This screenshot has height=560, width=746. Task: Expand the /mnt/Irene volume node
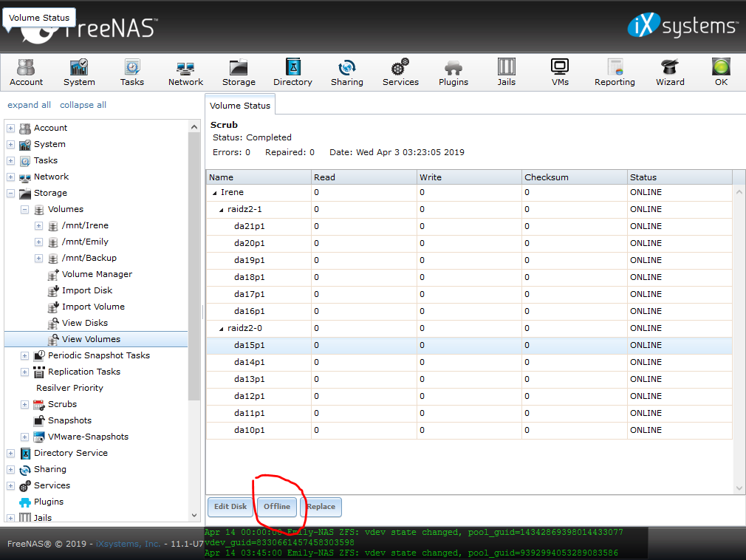pyautogui.click(x=39, y=226)
